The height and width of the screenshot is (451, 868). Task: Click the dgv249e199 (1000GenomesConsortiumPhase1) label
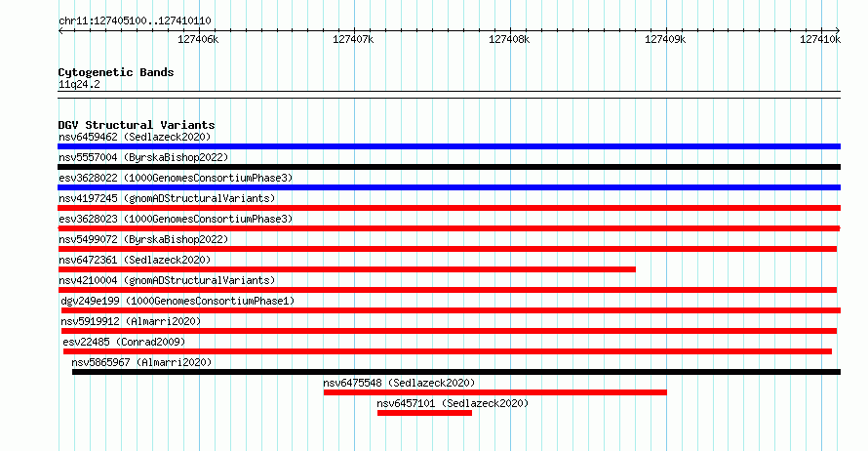point(178,301)
